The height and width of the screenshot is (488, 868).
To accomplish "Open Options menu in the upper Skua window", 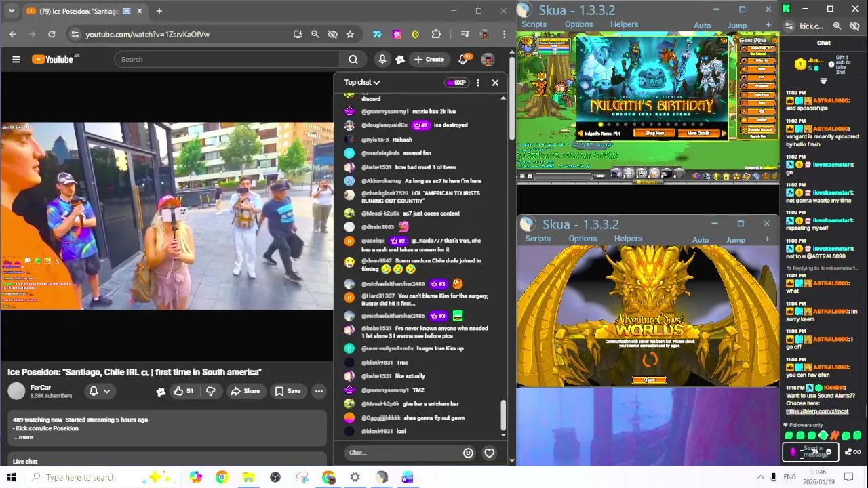I will (x=578, y=25).
